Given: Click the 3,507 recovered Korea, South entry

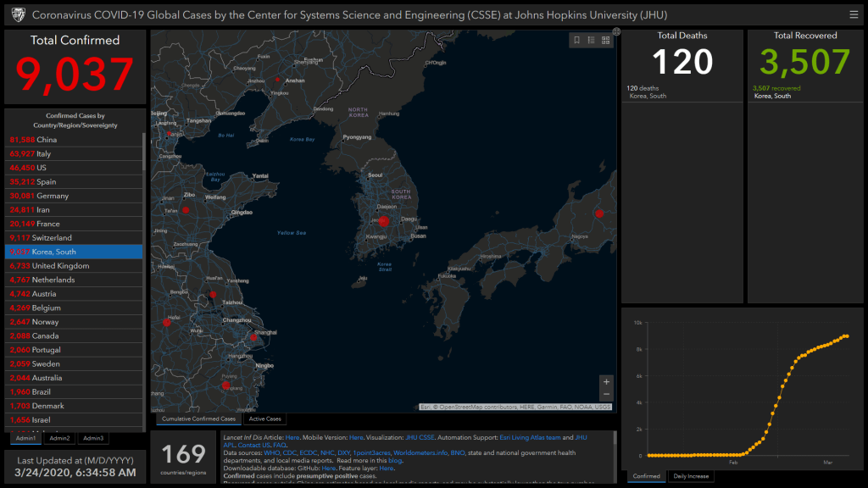Looking at the screenshot, I should pyautogui.click(x=805, y=91).
